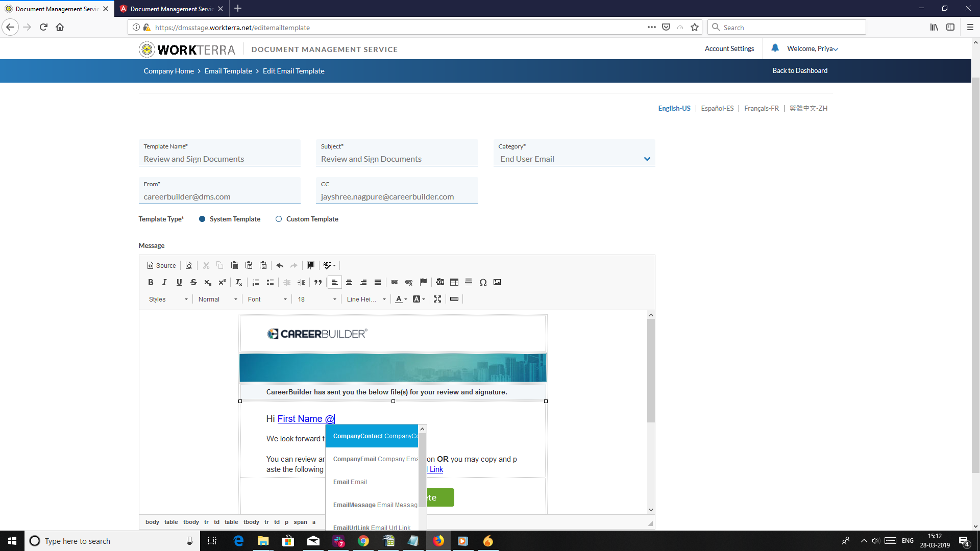Insert a table into message
The height and width of the screenshot is (551, 980).
(x=454, y=282)
